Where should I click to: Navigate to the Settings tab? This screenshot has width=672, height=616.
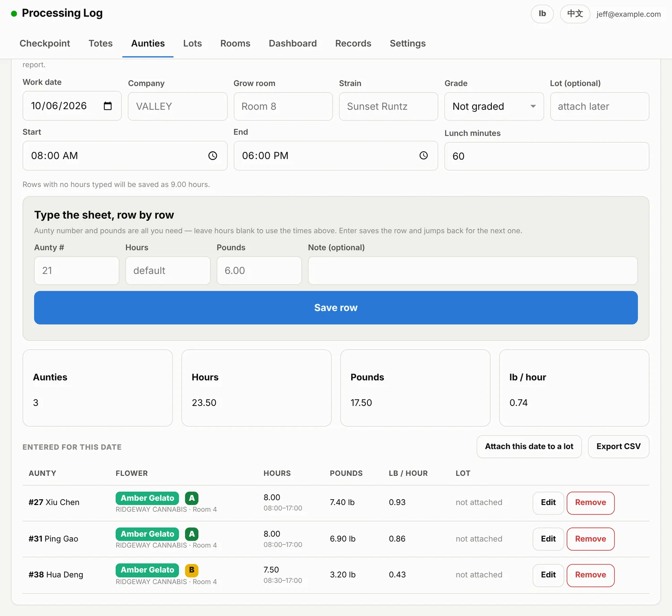click(408, 43)
